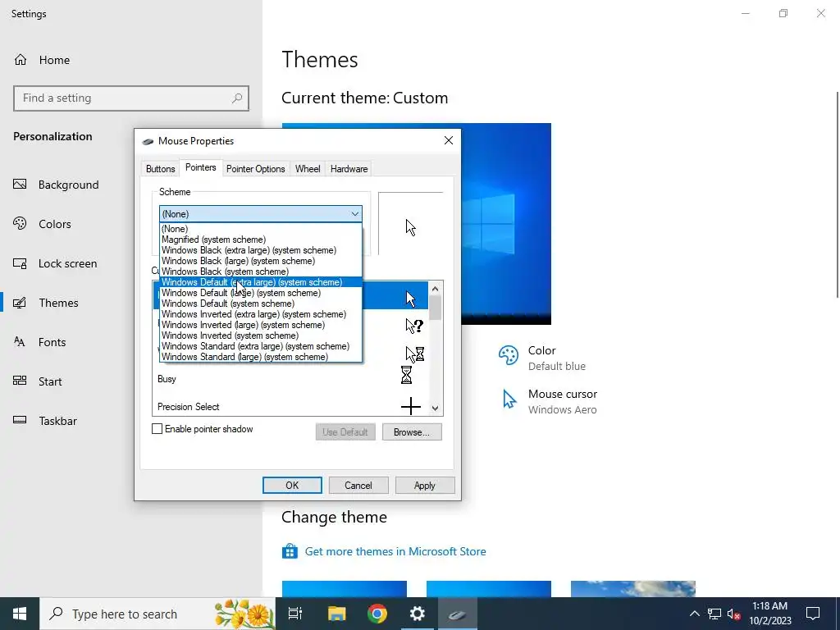
Task: Click the Mouse Properties taskbar icon
Action: [x=458, y=614]
